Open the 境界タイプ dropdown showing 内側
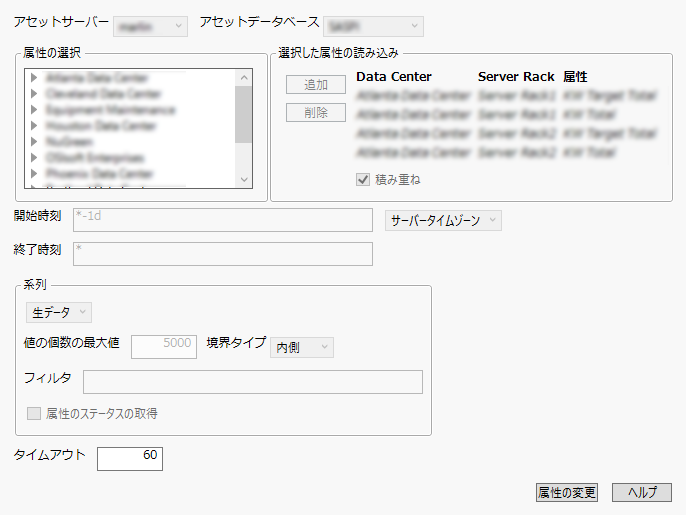Image resolution: width=686 pixels, height=515 pixels. [302, 347]
